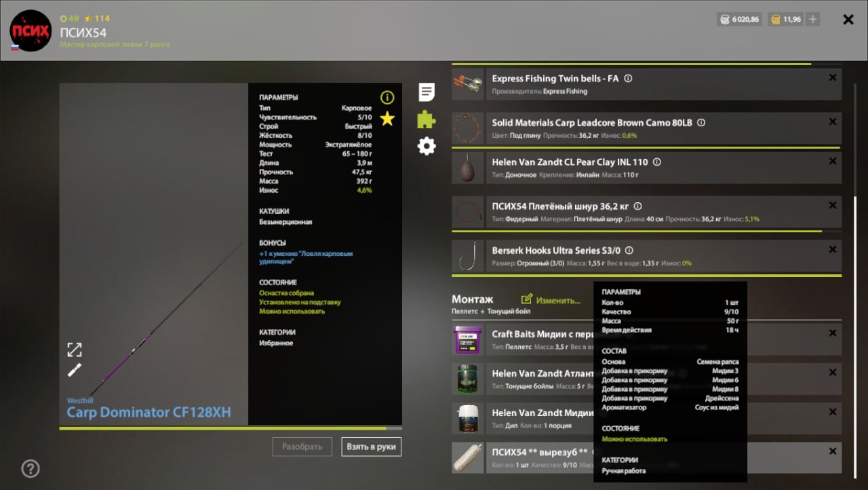
Task: Open the puzzle piece setup icon
Action: coord(426,119)
